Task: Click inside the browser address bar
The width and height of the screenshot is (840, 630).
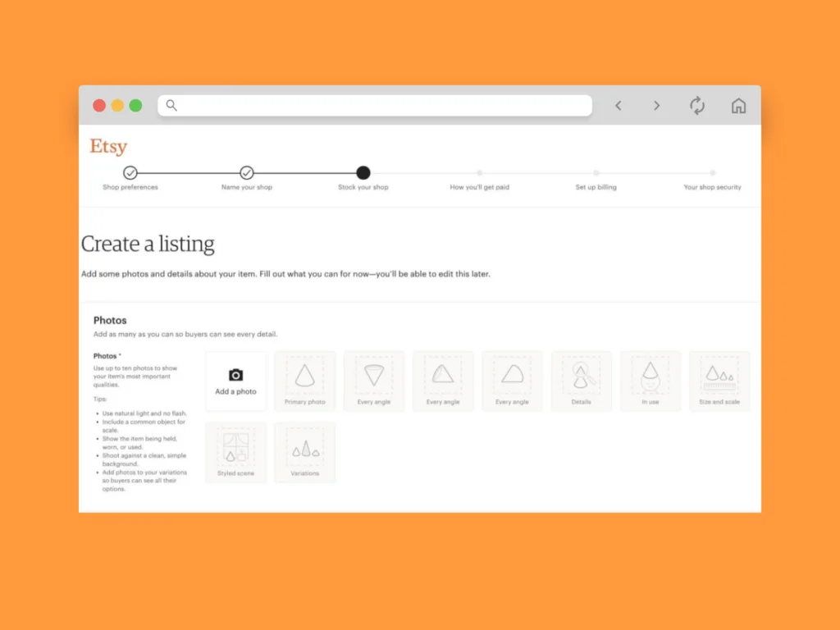Action: tap(377, 106)
